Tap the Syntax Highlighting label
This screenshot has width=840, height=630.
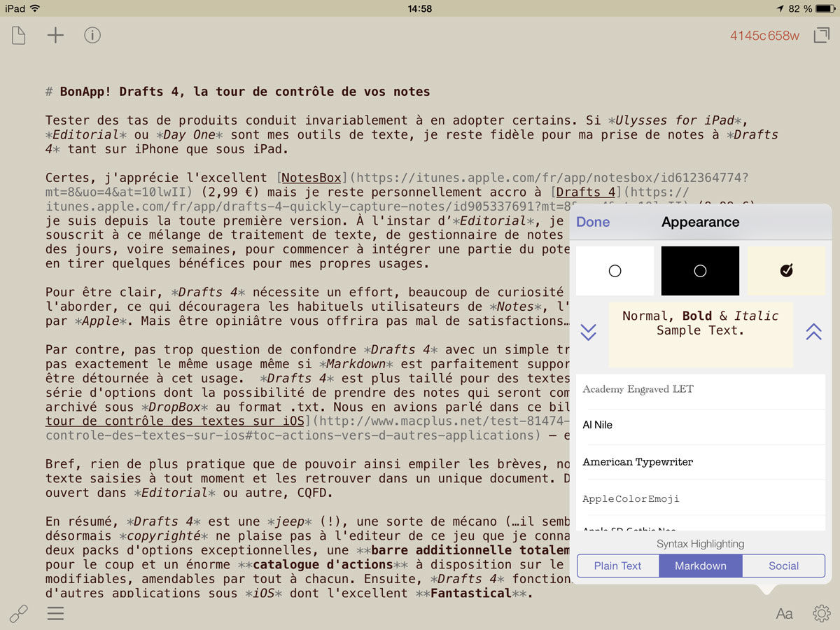click(700, 543)
